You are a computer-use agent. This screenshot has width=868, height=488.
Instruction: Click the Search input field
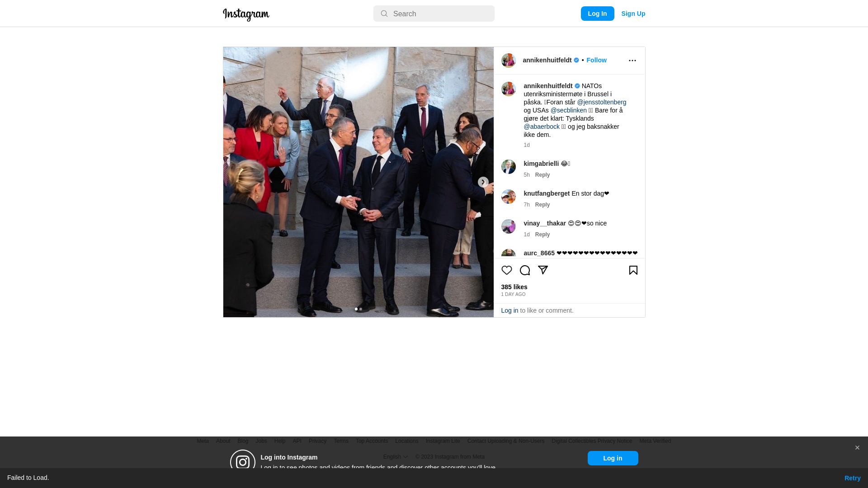[x=434, y=14]
